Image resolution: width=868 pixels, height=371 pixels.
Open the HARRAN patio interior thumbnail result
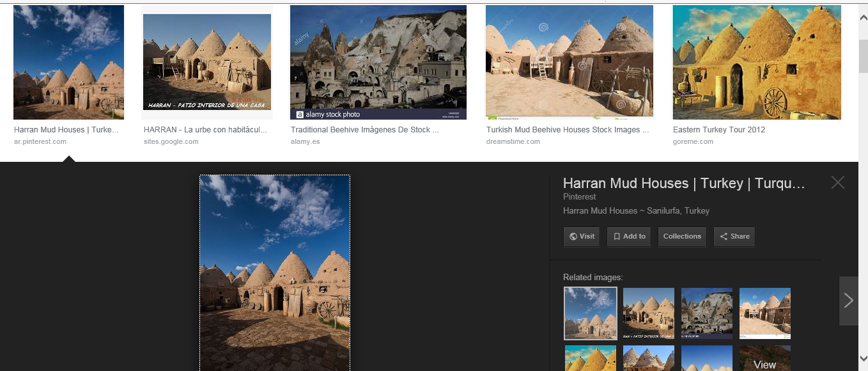[207, 63]
